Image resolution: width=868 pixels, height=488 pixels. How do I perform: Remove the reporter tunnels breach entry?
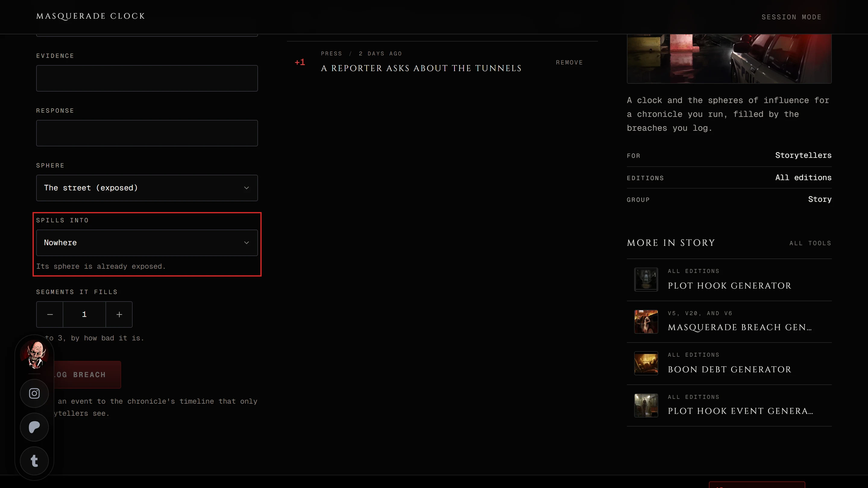[x=569, y=63]
